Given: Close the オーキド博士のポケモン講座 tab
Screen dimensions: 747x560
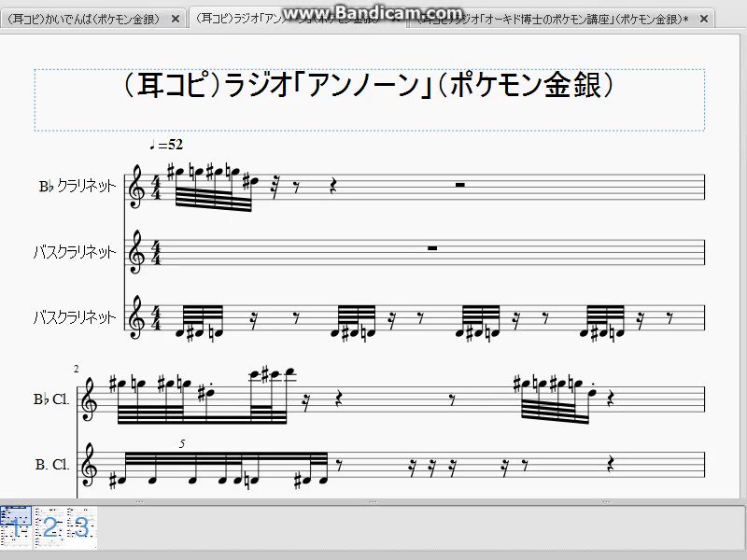Looking at the screenshot, I should point(704,19).
